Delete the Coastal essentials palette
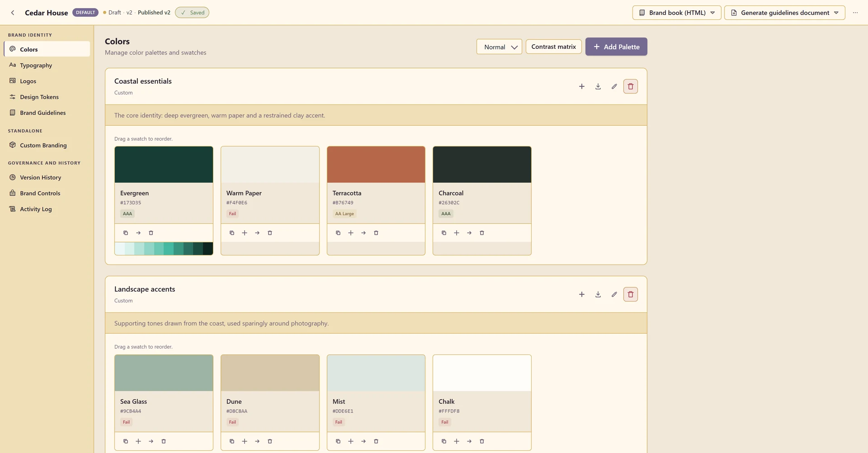 point(631,86)
